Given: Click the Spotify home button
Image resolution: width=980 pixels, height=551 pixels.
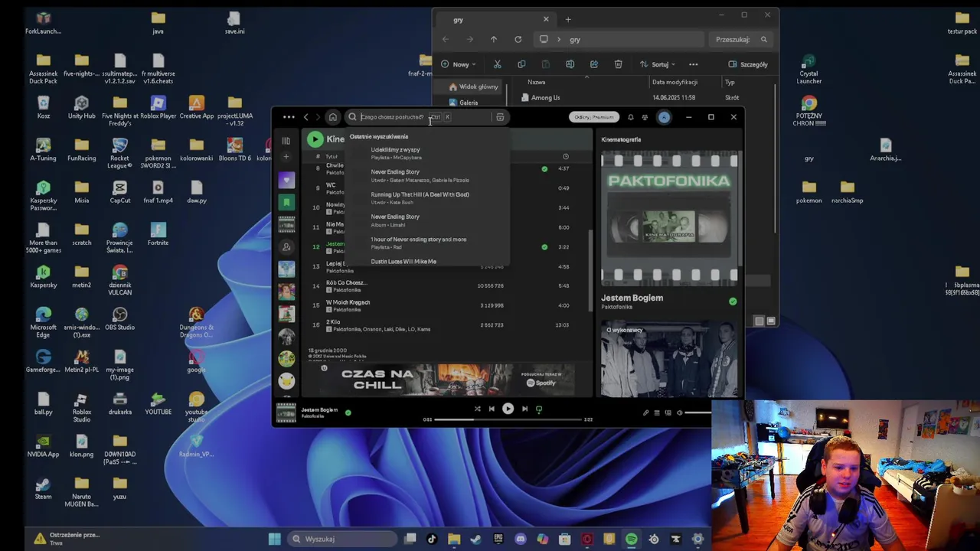Looking at the screenshot, I should point(332,117).
